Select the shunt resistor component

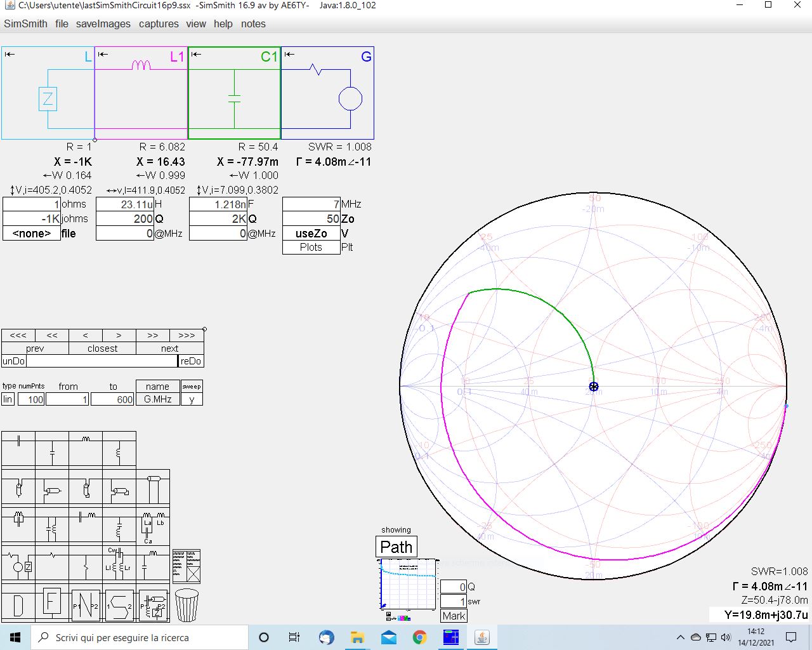86,563
